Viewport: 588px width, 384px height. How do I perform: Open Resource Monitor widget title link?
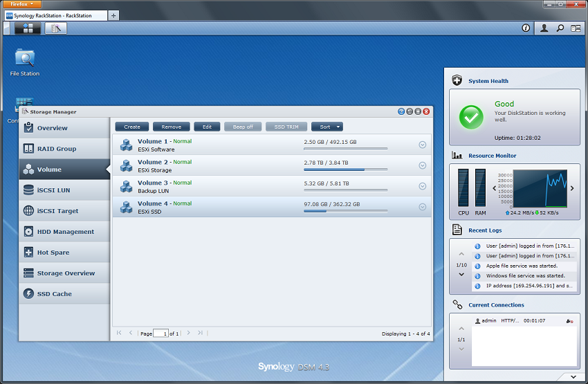[x=492, y=156]
